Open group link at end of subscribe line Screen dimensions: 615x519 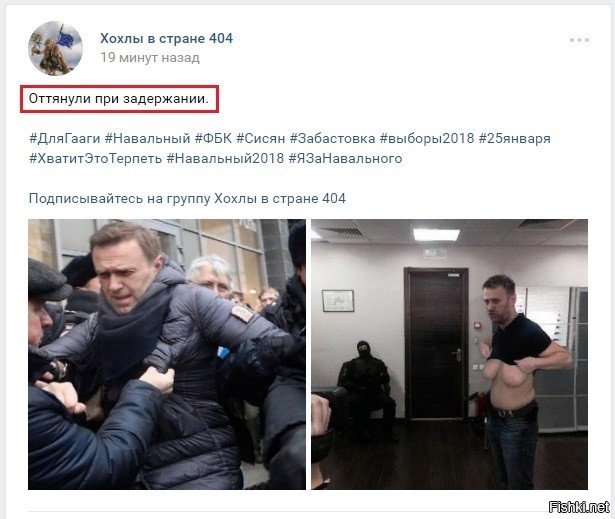tap(280, 198)
